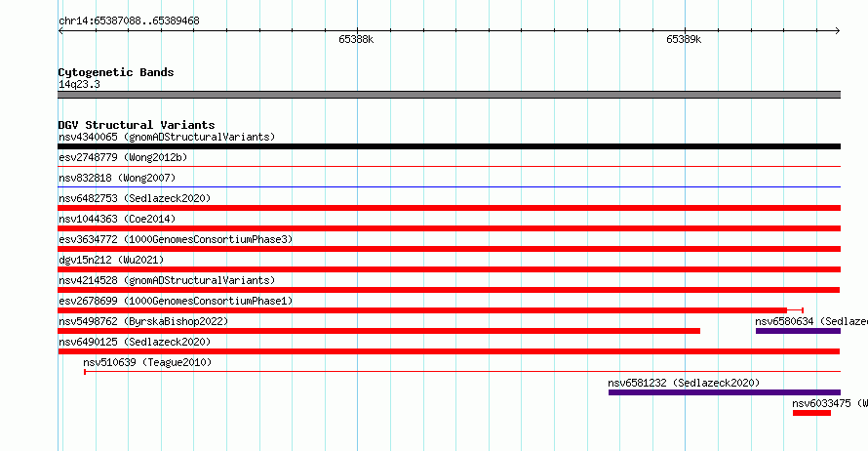Click nsv1044363 (Coe2014) label
This screenshot has height=451, width=868.
click(x=117, y=219)
